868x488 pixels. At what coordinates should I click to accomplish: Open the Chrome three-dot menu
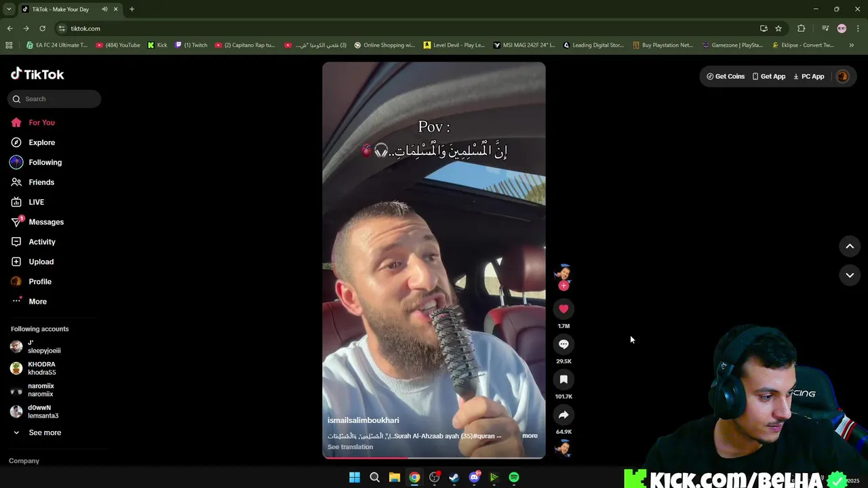[859, 28]
